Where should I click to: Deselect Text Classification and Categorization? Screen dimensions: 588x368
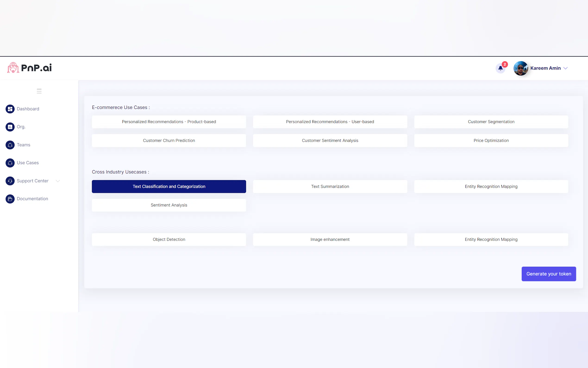click(169, 187)
